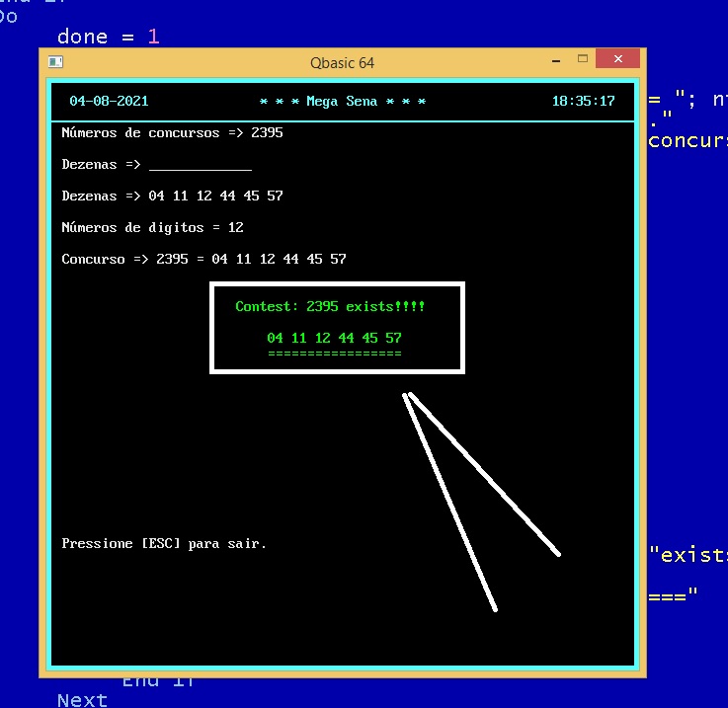The width and height of the screenshot is (728, 708).
Task: Click the 'done = 1' code line behind window
Action: click(108, 37)
